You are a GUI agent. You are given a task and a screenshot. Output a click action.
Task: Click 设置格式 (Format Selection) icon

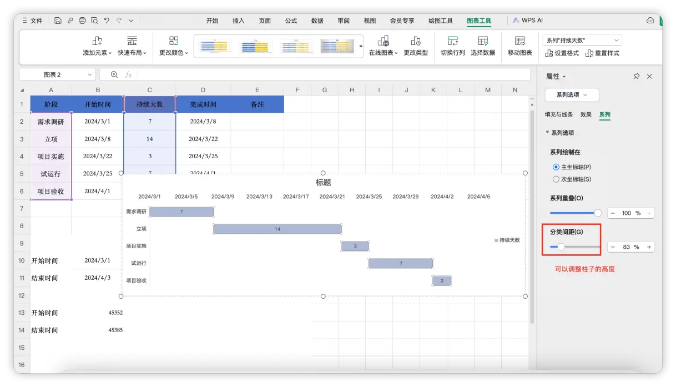pyautogui.click(x=562, y=53)
